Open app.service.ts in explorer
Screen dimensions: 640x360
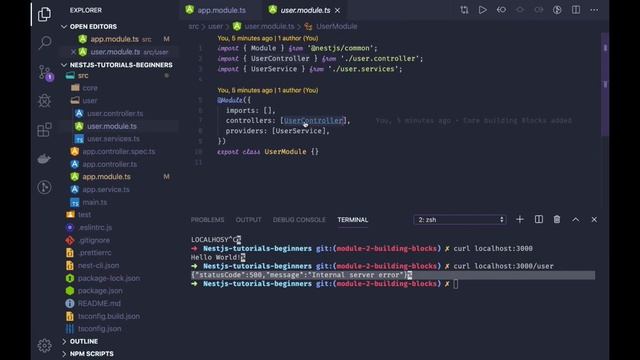coord(106,189)
